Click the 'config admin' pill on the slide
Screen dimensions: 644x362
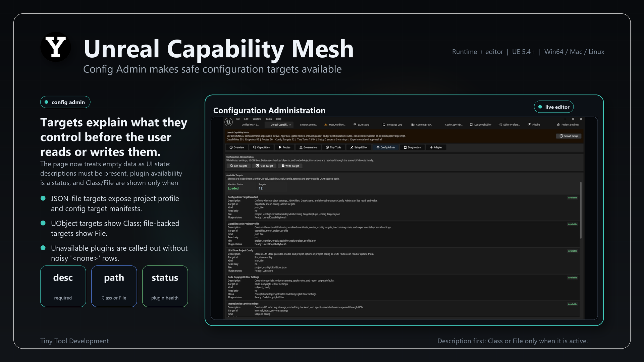click(65, 102)
